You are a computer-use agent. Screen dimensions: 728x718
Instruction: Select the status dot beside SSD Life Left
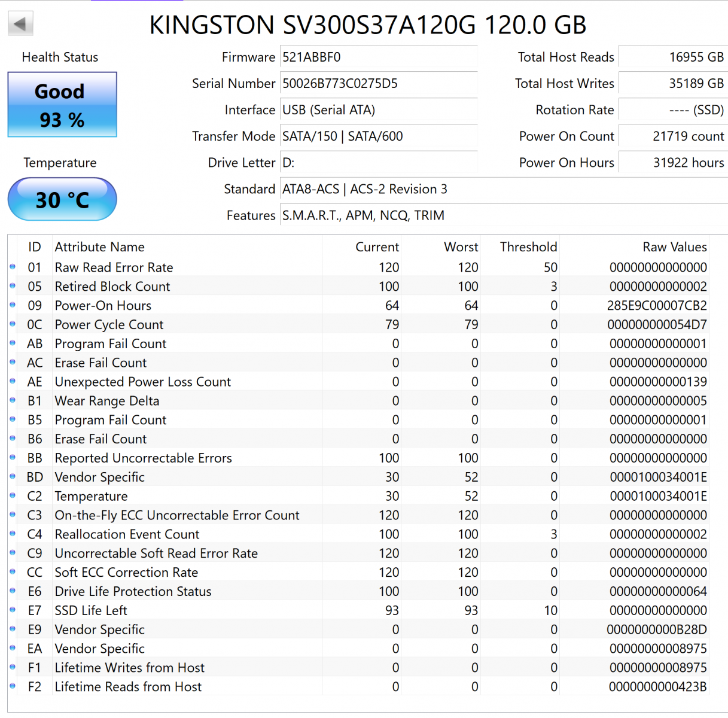[13, 610]
